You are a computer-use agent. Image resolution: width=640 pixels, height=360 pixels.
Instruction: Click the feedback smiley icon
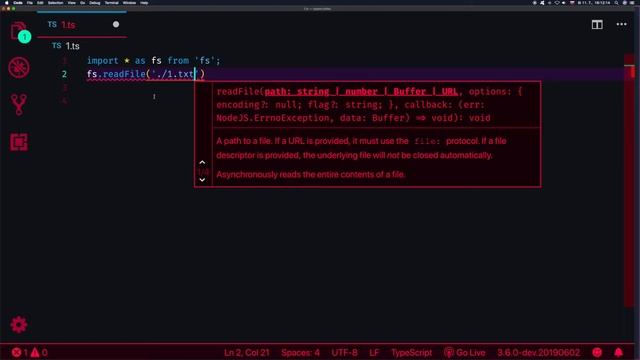pos(597,352)
